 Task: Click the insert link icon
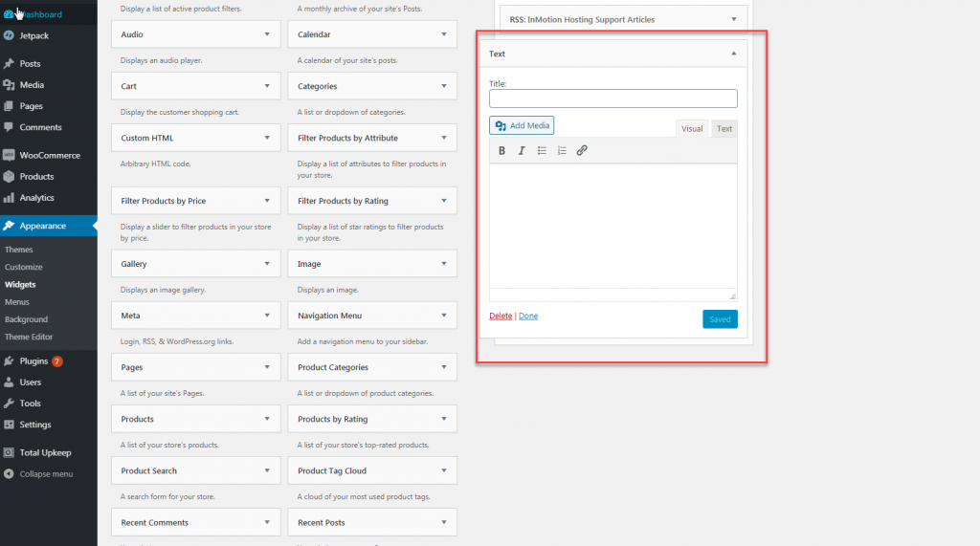pos(582,150)
